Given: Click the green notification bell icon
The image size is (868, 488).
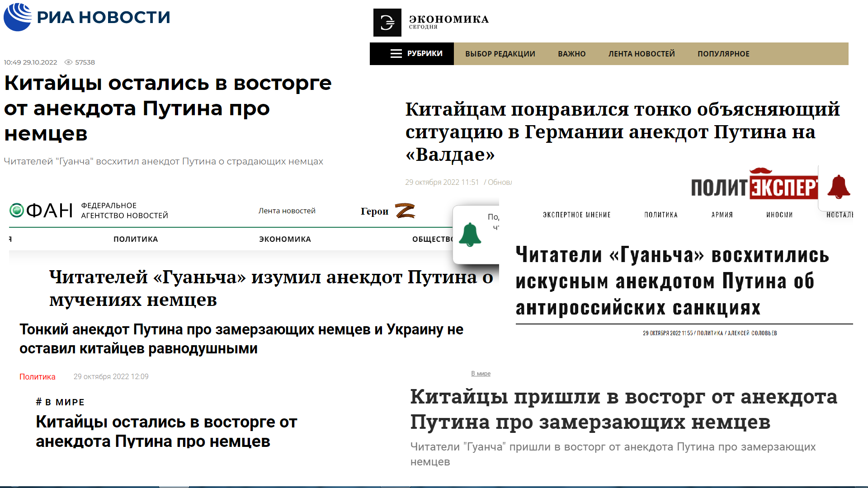Looking at the screenshot, I should pyautogui.click(x=470, y=235).
